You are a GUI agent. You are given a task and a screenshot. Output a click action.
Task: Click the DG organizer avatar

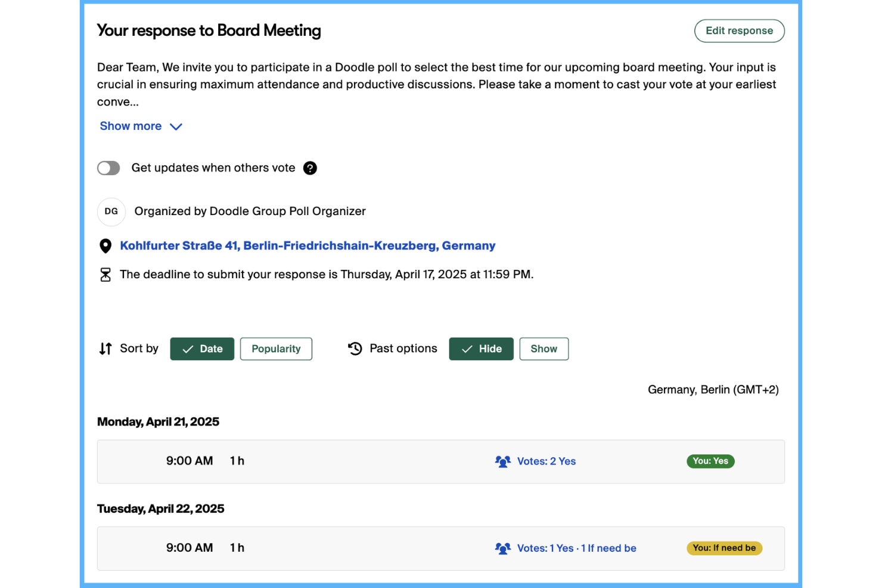[111, 211]
